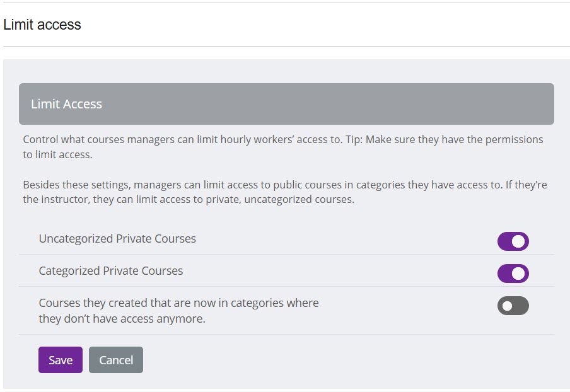The image size is (570, 392).
Task: Click the "they don't have access anymore" line
Action: [122, 319]
